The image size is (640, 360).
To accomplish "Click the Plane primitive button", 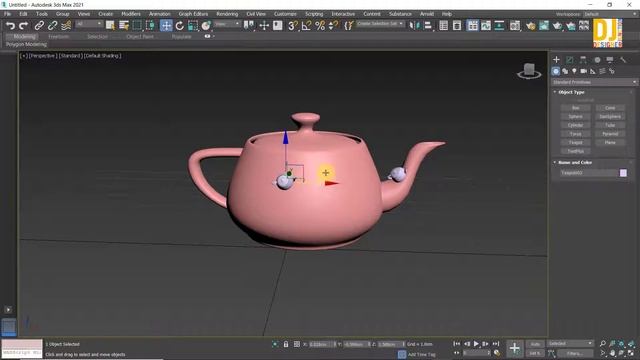I will pyautogui.click(x=610, y=142).
